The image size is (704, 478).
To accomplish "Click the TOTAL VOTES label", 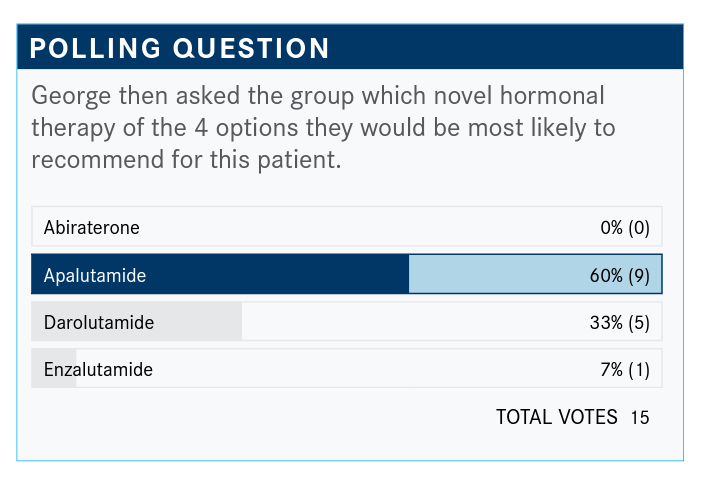I will click(556, 417).
